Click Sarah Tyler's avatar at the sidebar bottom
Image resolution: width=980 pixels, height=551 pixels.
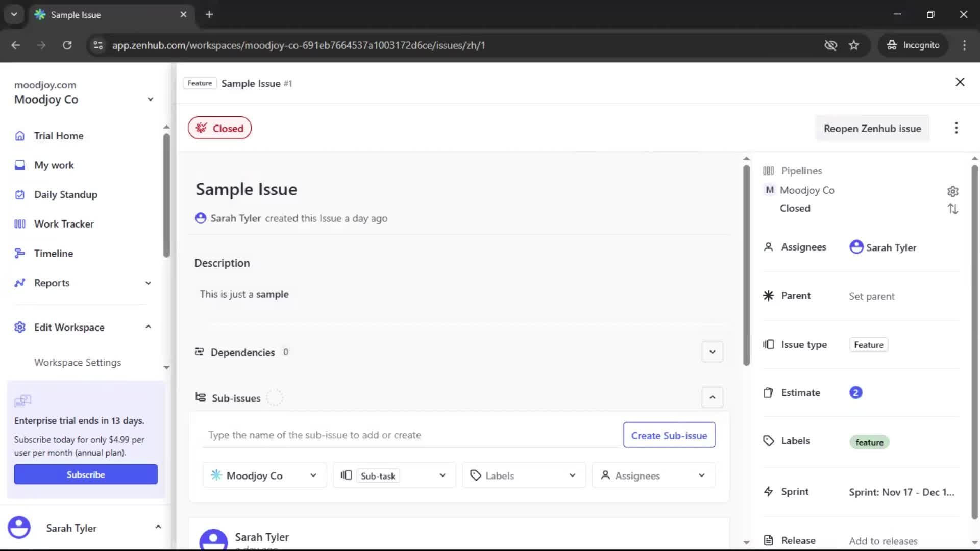click(x=19, y=527)
